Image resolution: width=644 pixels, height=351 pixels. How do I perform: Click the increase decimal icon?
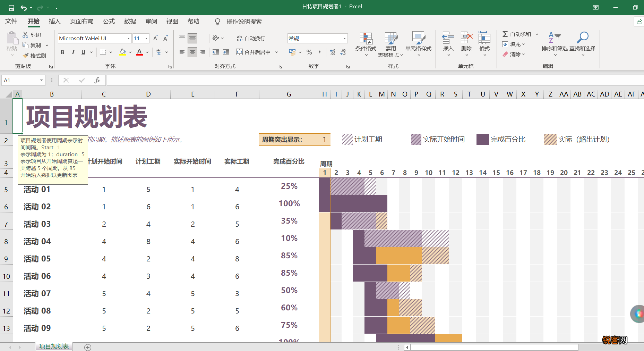tap(332, 52)
